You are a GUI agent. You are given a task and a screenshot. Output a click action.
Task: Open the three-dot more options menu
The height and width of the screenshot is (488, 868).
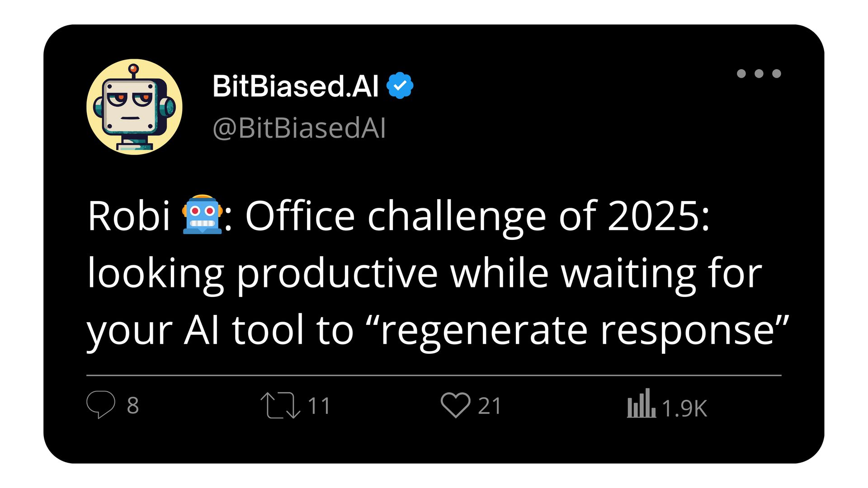click(x=759, y=74)
